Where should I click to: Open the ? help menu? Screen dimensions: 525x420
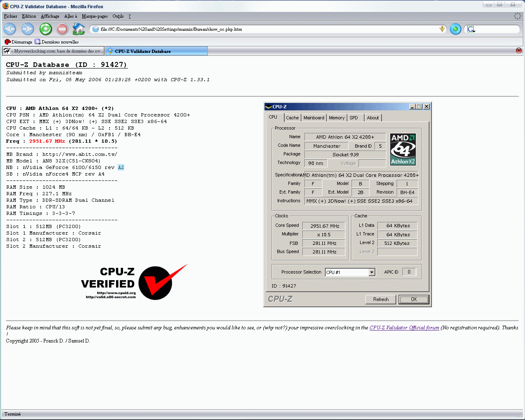point(130,16)
